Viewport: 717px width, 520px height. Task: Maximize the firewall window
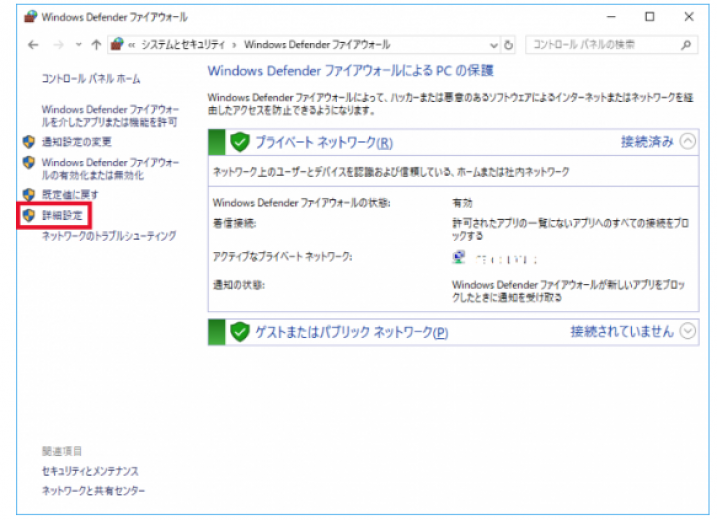pos(650,17)
